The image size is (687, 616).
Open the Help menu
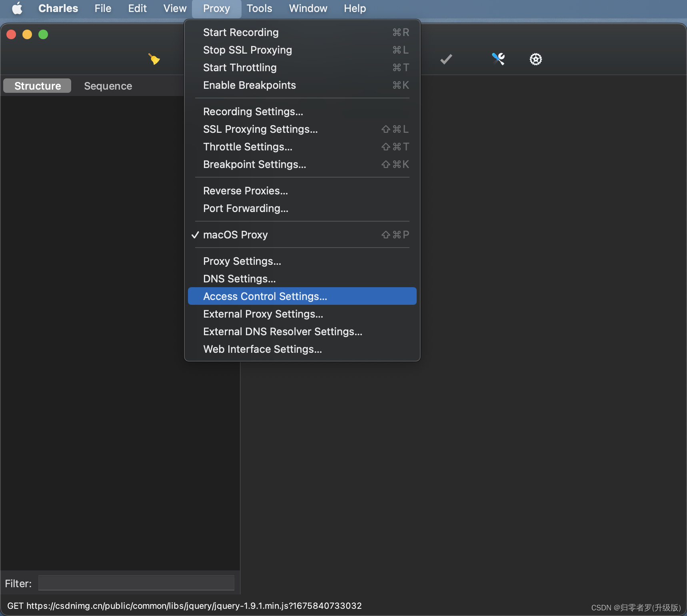(x=355, y=8)
